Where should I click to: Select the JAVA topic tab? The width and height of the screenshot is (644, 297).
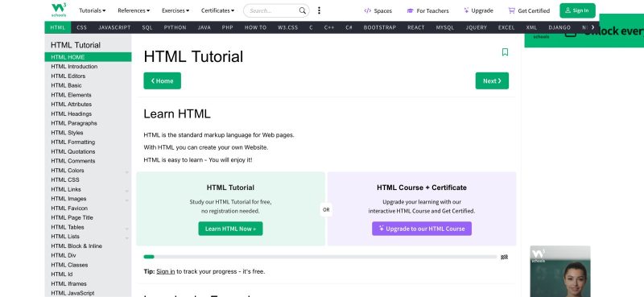204,27
